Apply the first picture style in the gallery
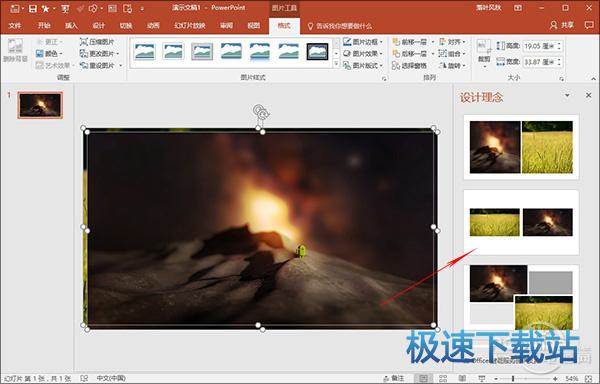Viewport: 600px width, 384px height. point(145,51)
